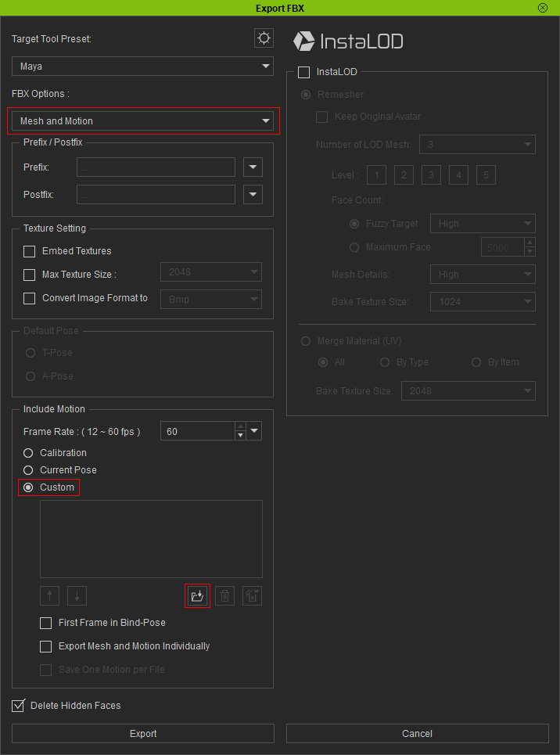Expand the Target Tool Preset Maya dropdown
This screenshot has width=560, height=755.
tap(142, 67)
